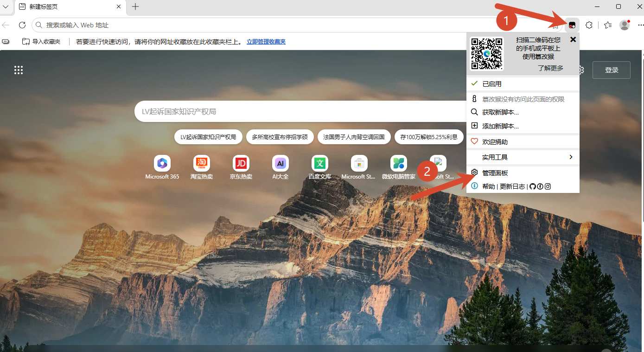Open the tab list dropdown chevron

click(6, 6)
